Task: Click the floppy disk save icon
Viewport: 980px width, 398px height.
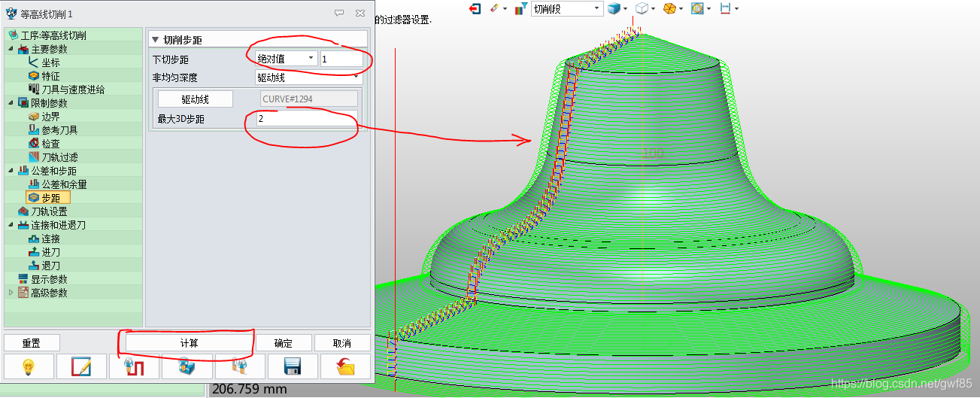Action: [x=292, y=366]
